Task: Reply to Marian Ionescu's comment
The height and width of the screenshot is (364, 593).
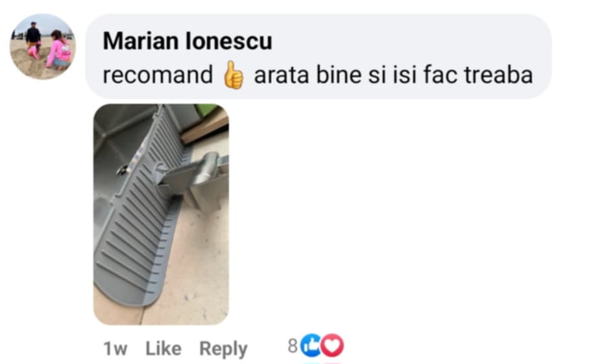Action: [x=223, y=348]
